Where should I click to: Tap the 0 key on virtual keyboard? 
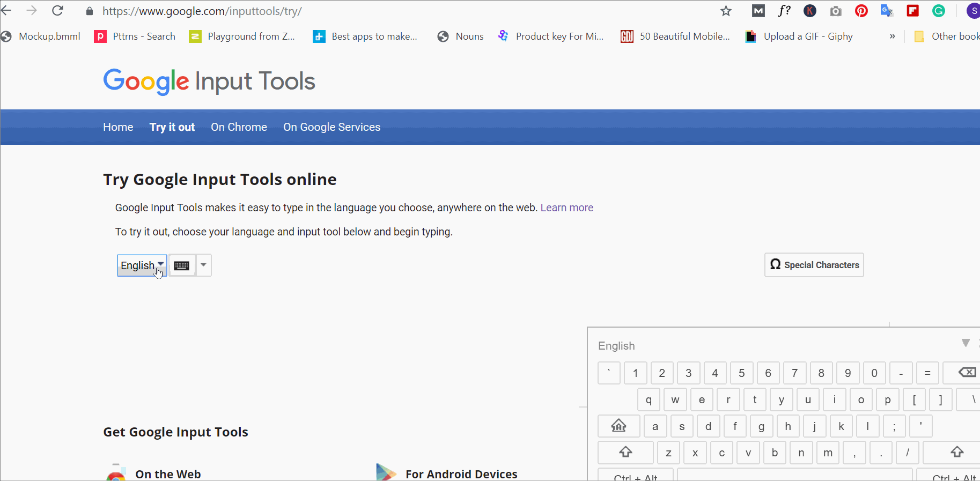click(874, 373)
